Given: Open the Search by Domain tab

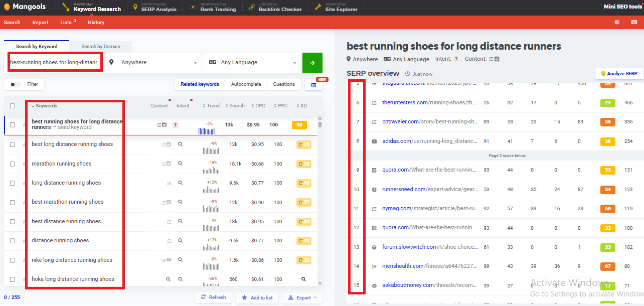Looking at the screenshot, I should tap(101, 47).
